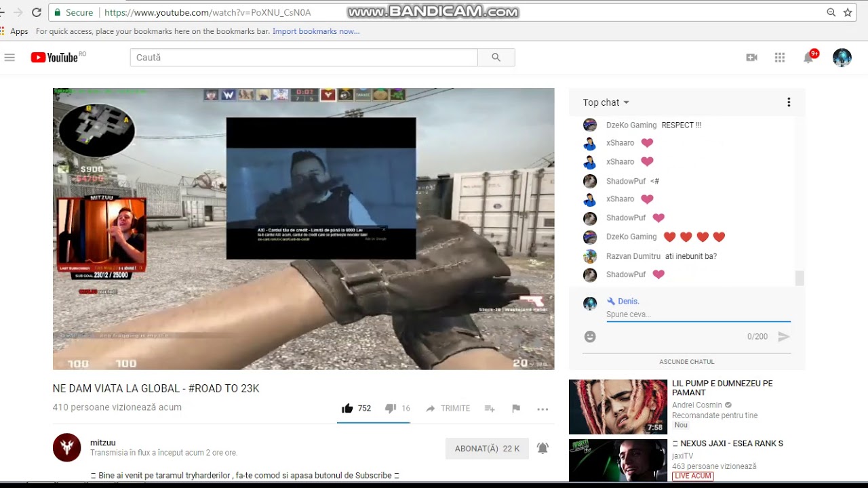Go forward in browser history
This screenshot has height=488, width=868.
18,12
